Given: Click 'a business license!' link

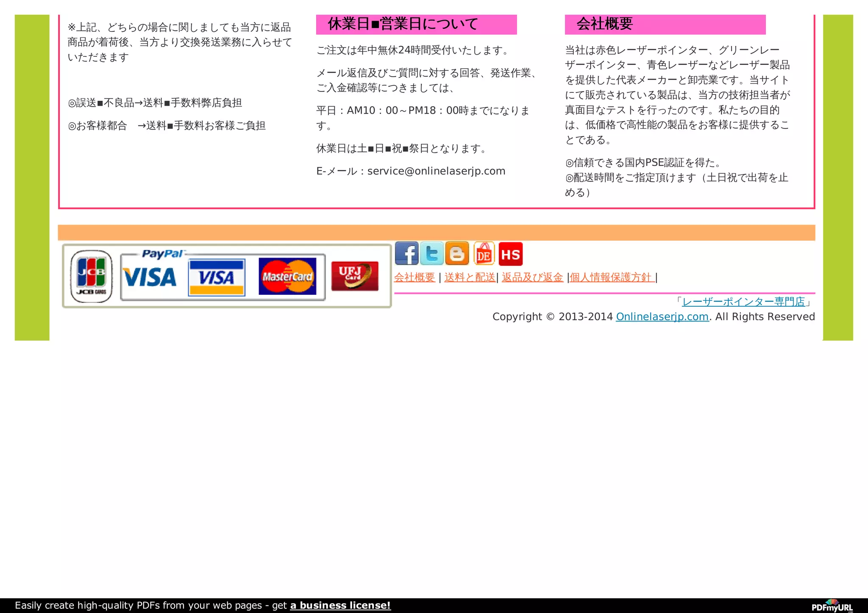Looking at the screenshot, I should (x=340, y=605).
